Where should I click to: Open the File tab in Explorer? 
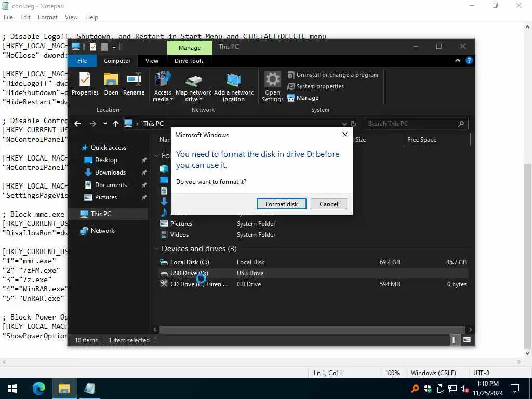pos(82,61)
